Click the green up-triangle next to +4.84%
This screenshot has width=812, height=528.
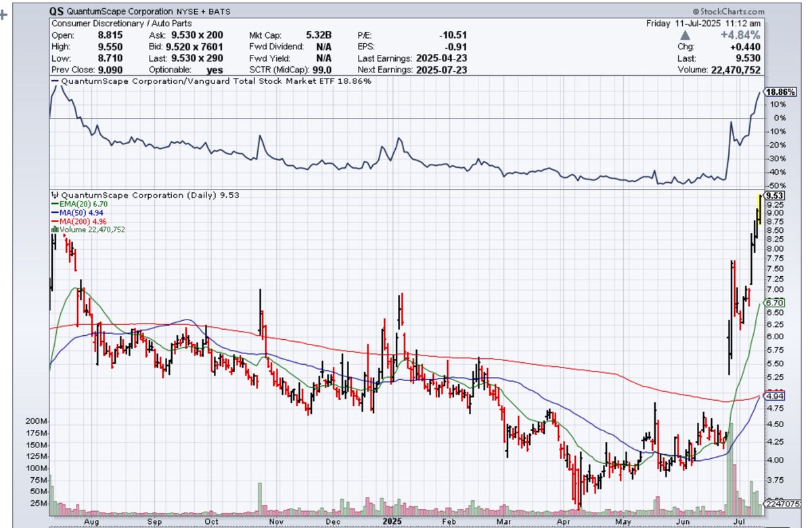686,35
